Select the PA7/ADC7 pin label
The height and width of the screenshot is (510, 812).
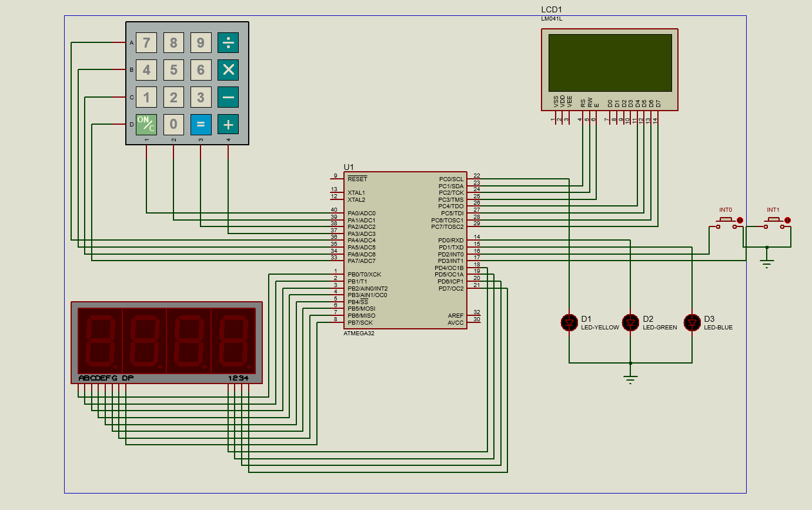(x=362, y=261)
